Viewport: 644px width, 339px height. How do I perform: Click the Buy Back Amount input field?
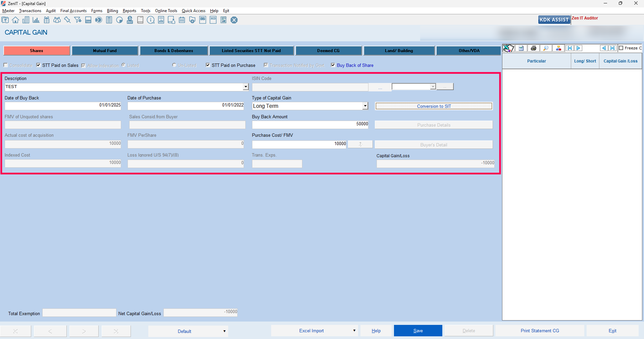[310, 124]
